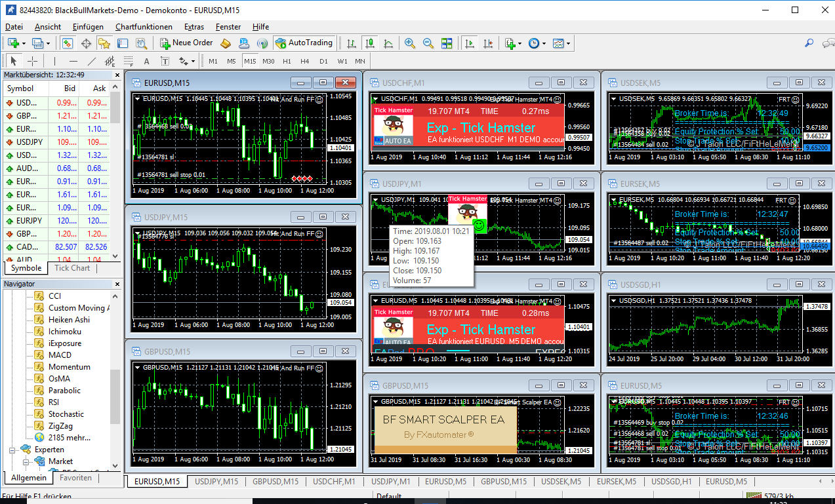The height and width of the screenshot is (504, 835).
Task: Select the text label tool
Action: (x=165, y=61)
